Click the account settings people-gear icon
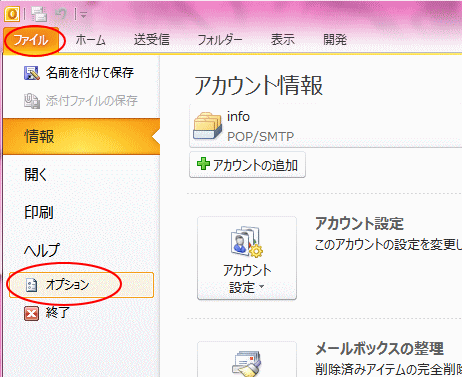 click(x=247, y=242)
